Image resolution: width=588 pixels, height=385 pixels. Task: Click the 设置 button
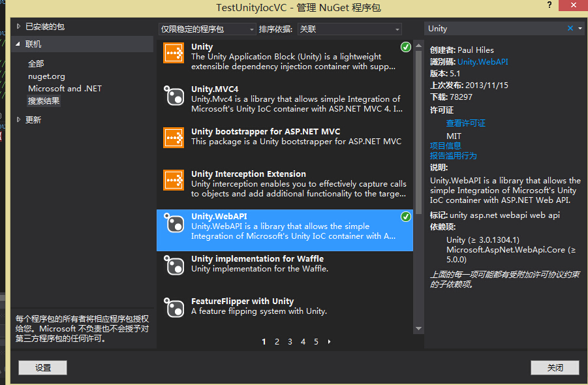(43, 368)
